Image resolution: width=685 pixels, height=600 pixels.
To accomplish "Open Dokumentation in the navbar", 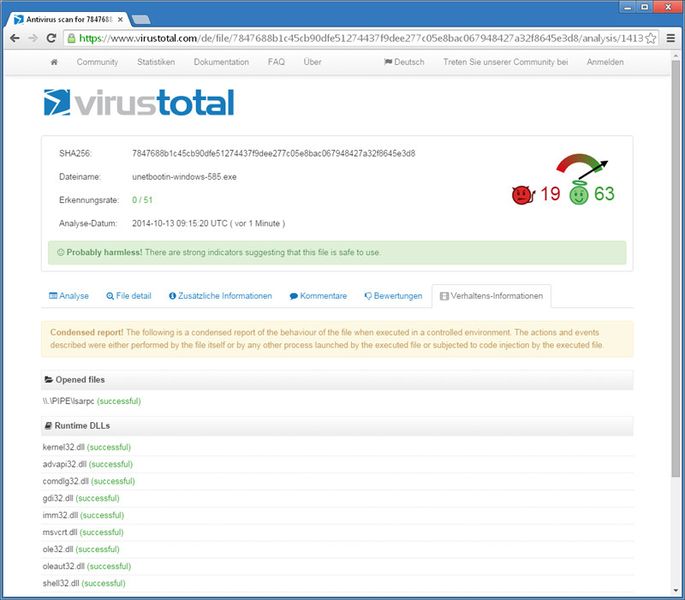I will click(x=221, y=62).
